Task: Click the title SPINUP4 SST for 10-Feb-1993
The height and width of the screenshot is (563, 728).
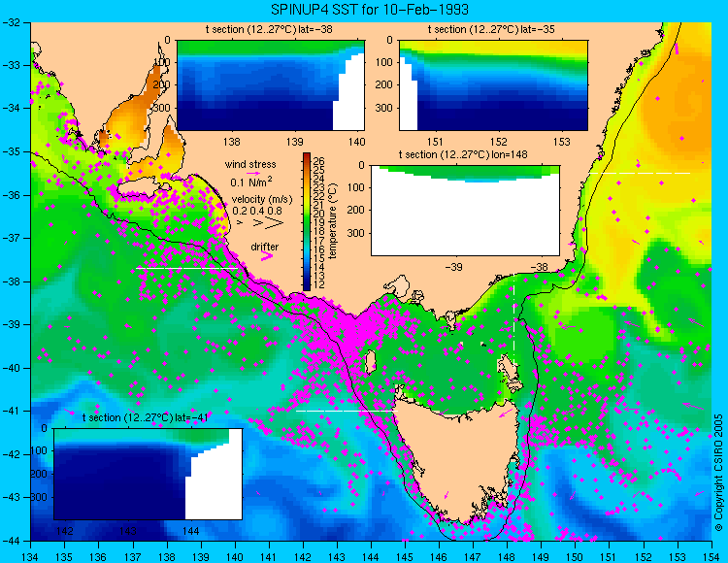Action: click(x=370, y=9)
